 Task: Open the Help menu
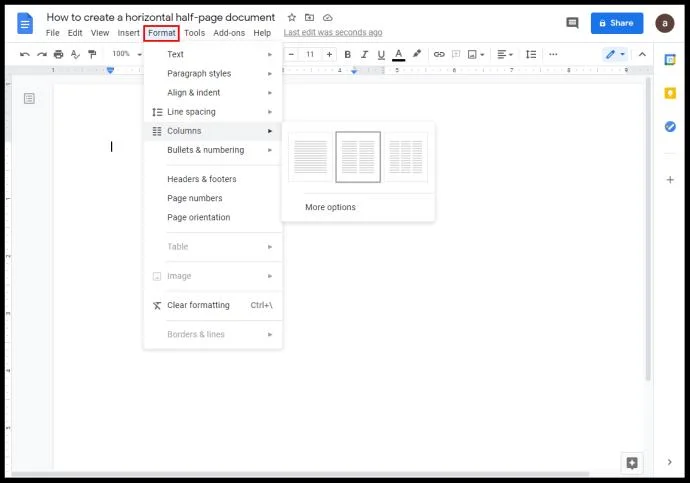click(262, 33)
